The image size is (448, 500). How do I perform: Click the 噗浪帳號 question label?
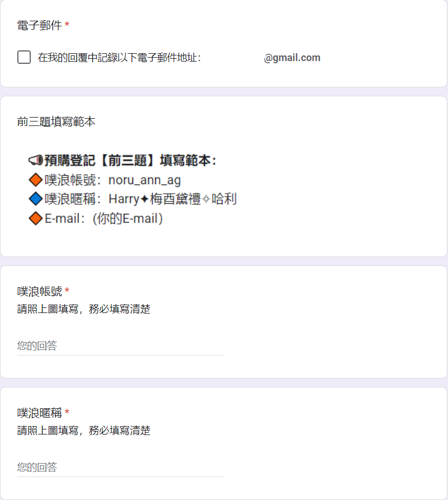pyautogui.click(x=40, y=291)
